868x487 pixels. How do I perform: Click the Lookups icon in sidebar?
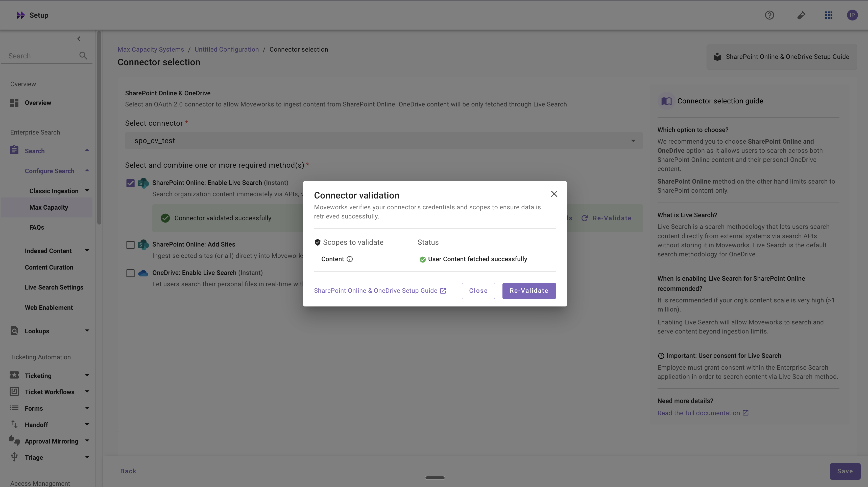[x=14, y=330]
